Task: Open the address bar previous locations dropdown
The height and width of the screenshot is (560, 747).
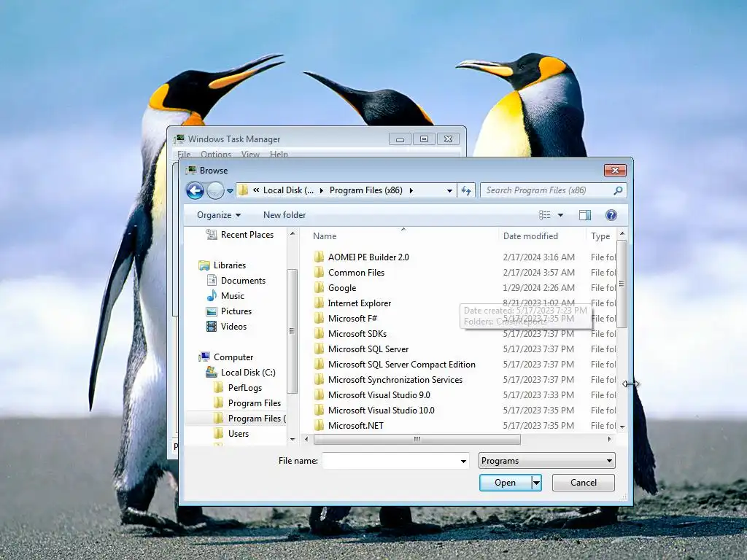Action: coord(449,191)
